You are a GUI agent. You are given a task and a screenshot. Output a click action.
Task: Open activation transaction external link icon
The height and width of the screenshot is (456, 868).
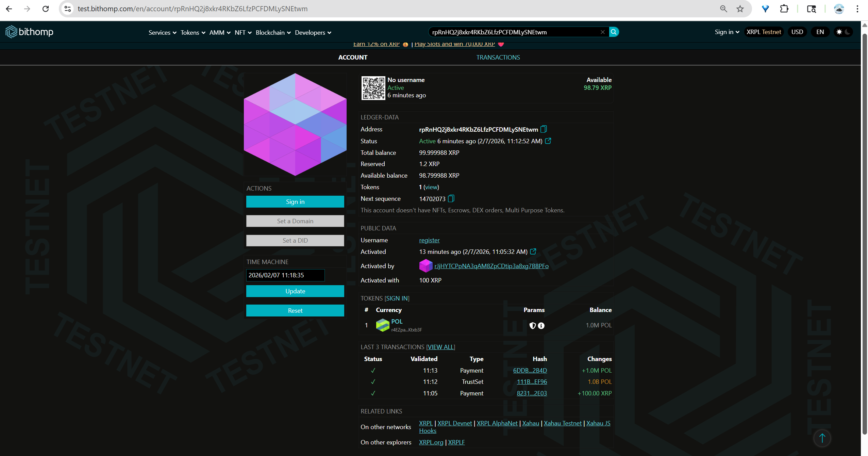[x=533, y=251]
